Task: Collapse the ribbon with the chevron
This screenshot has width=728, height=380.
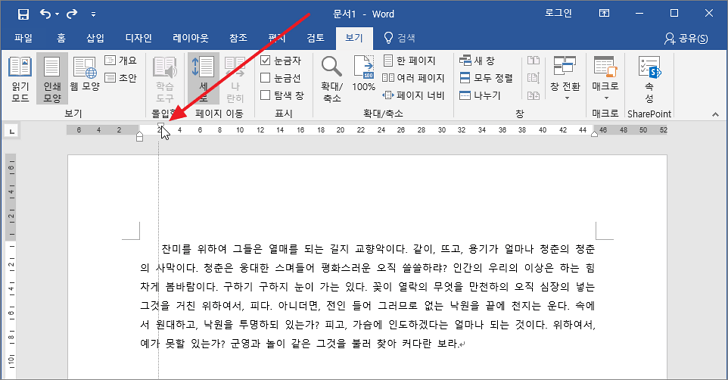Action: [715, 114]
